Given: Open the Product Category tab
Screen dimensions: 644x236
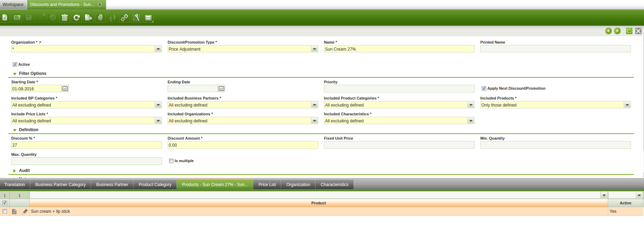Looking at the screenshot, I should pos(155,185).
